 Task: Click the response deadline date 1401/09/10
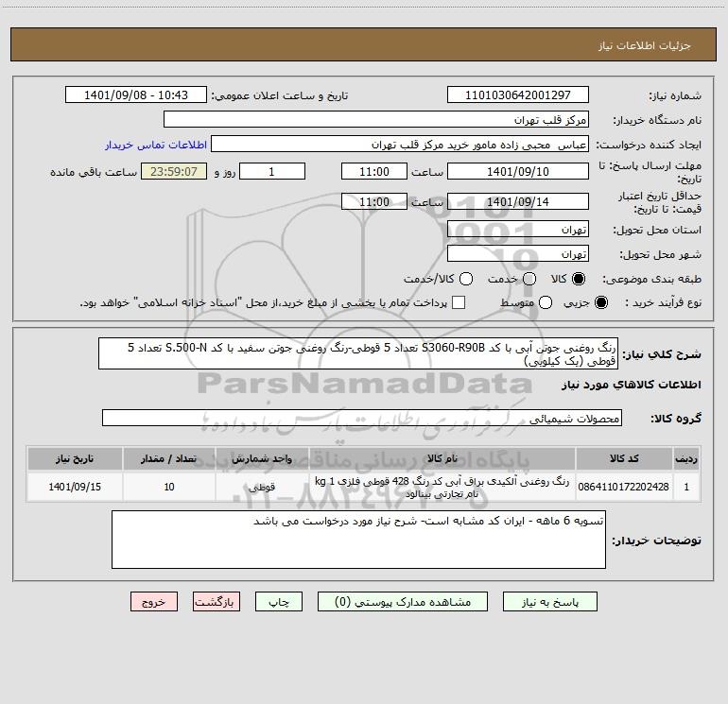(x=518, y=171)
